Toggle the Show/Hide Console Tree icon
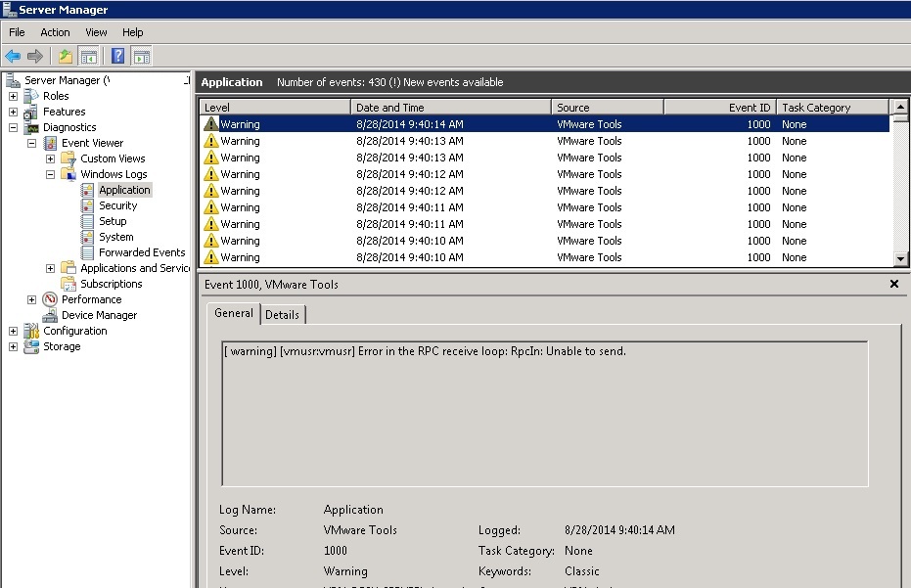The image size is (911, 588). [89, 57]
